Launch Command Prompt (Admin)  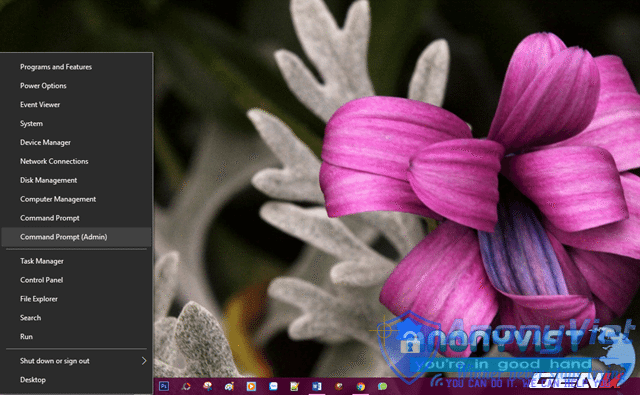coord(76,237)
